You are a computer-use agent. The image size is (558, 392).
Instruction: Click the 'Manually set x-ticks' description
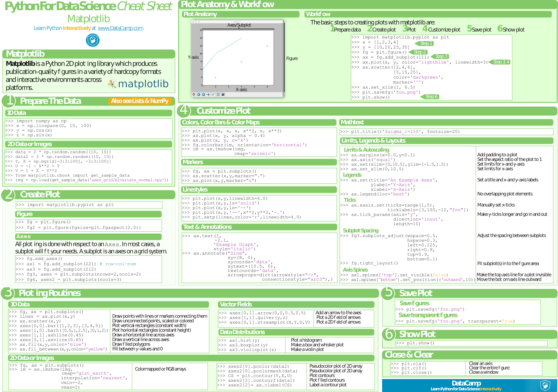[x=496, y=205]
